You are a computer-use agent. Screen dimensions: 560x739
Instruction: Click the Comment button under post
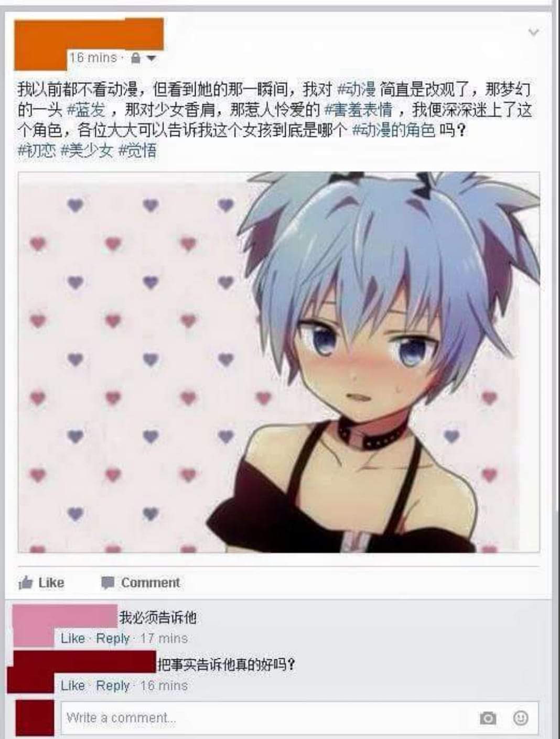(141, 583)
